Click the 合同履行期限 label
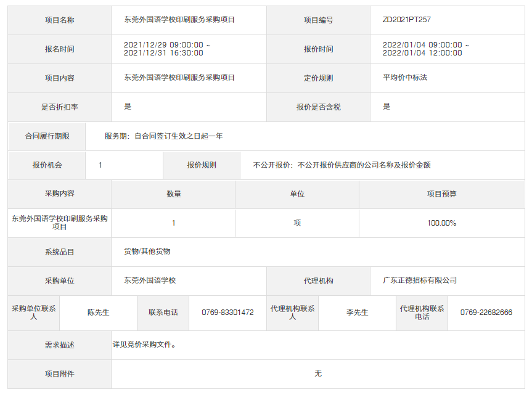 coord(47,136)
